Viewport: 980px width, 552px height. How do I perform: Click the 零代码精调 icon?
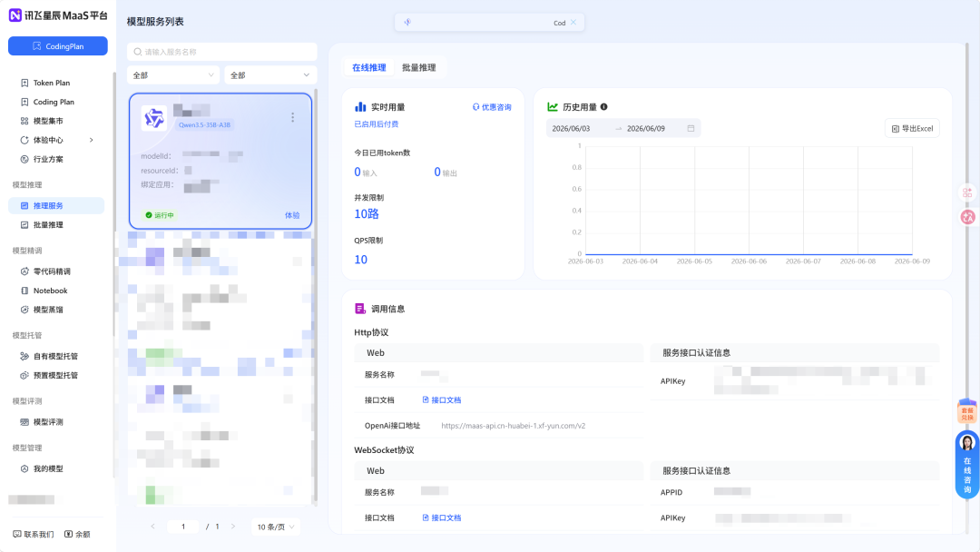point(24,271)
